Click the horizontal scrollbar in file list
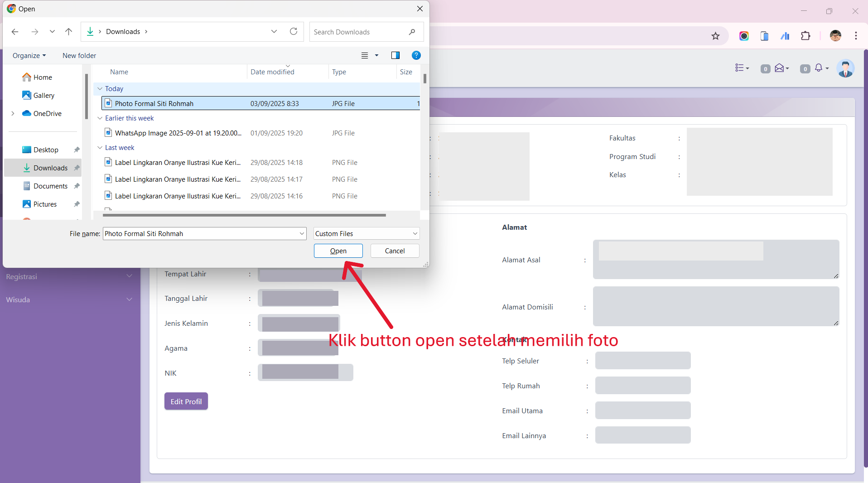Viewport: 868px width, 483px height. pos(244,215)
